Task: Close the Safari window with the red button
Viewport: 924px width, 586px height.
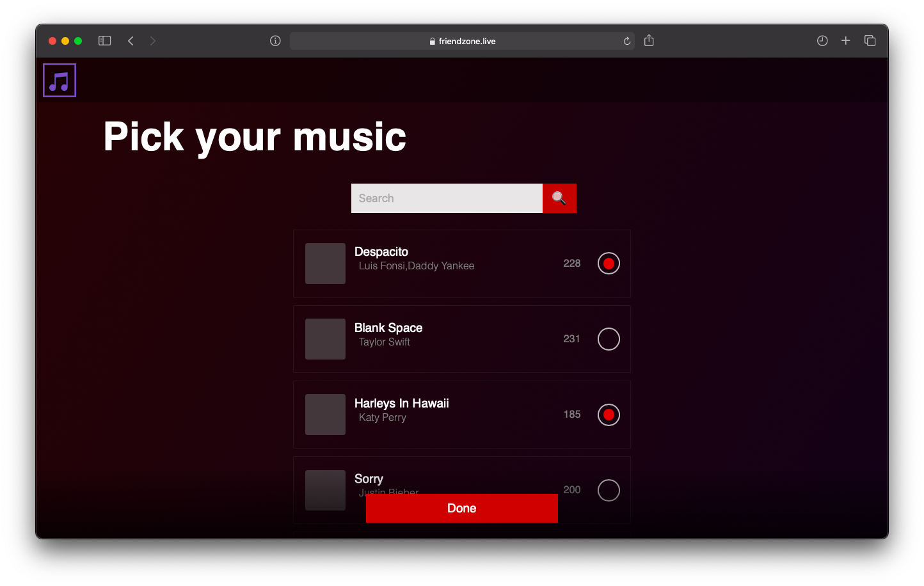Action: click(52, 41)
